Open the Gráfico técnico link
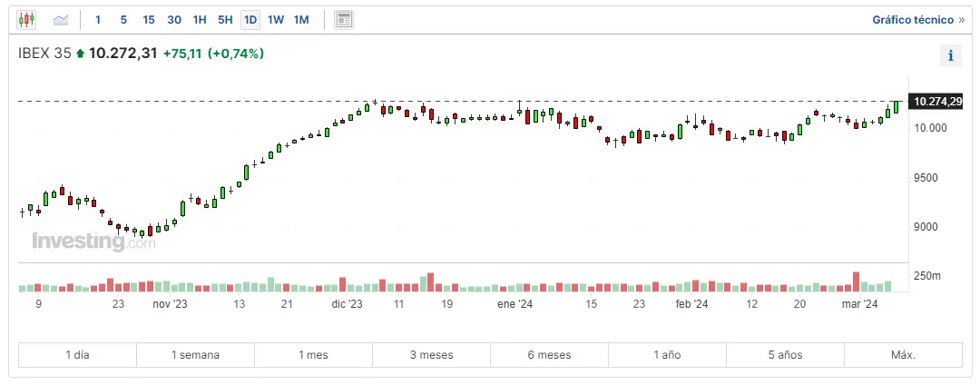Image resolution: width=980 pixels, height=385 pixels. point(918,19)
